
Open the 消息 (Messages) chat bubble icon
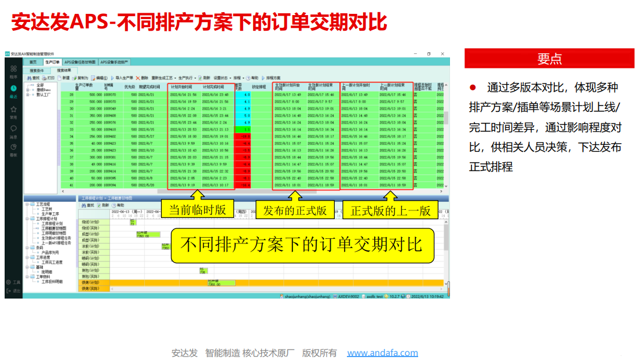tap(13, 129)
